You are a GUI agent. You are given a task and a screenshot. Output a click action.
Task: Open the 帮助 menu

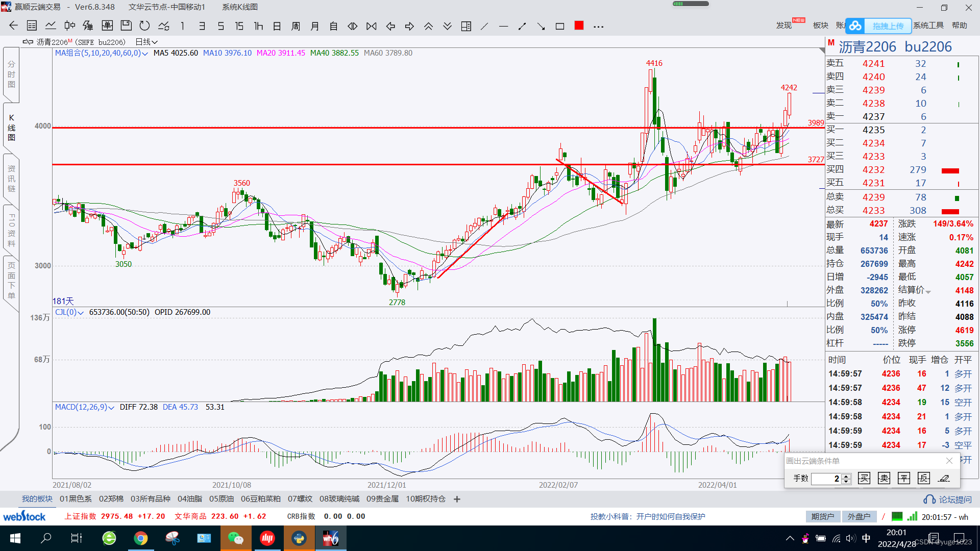pyautogui.click(x=960, y=26)
